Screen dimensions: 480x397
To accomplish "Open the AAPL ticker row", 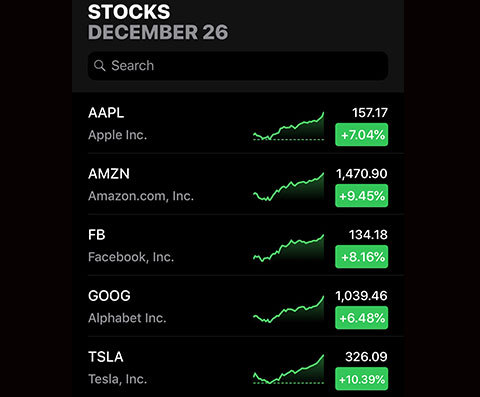I will point(238,123).
